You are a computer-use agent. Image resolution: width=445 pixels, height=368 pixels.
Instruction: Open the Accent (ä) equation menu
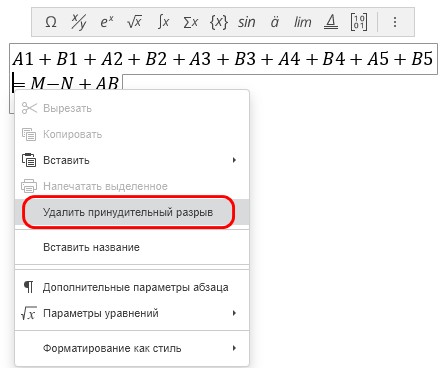coord(274,22)
